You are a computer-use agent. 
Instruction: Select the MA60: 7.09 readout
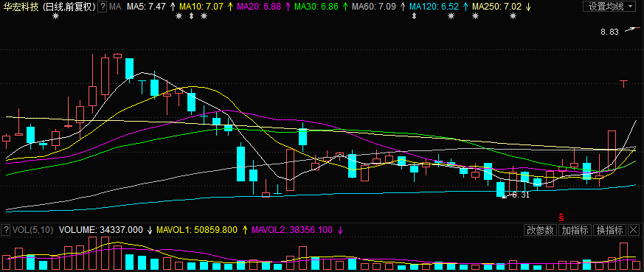373,6
